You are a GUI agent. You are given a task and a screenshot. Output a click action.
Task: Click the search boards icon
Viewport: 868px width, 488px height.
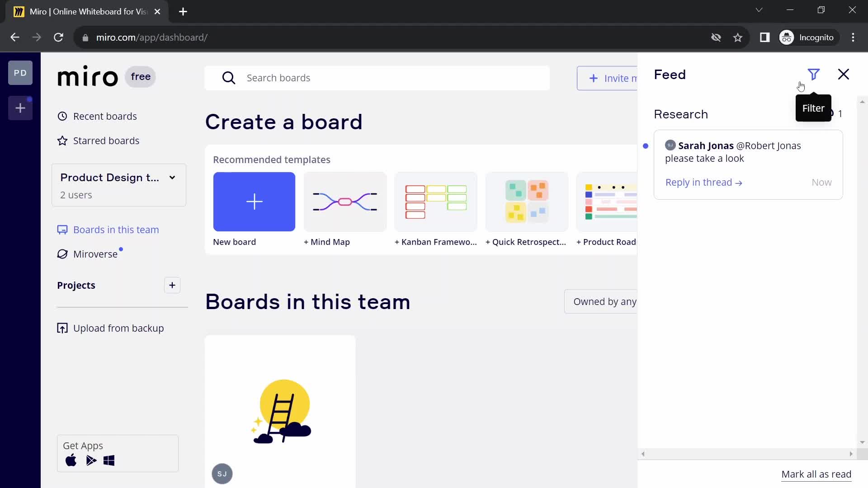click(x=229, y=77)
